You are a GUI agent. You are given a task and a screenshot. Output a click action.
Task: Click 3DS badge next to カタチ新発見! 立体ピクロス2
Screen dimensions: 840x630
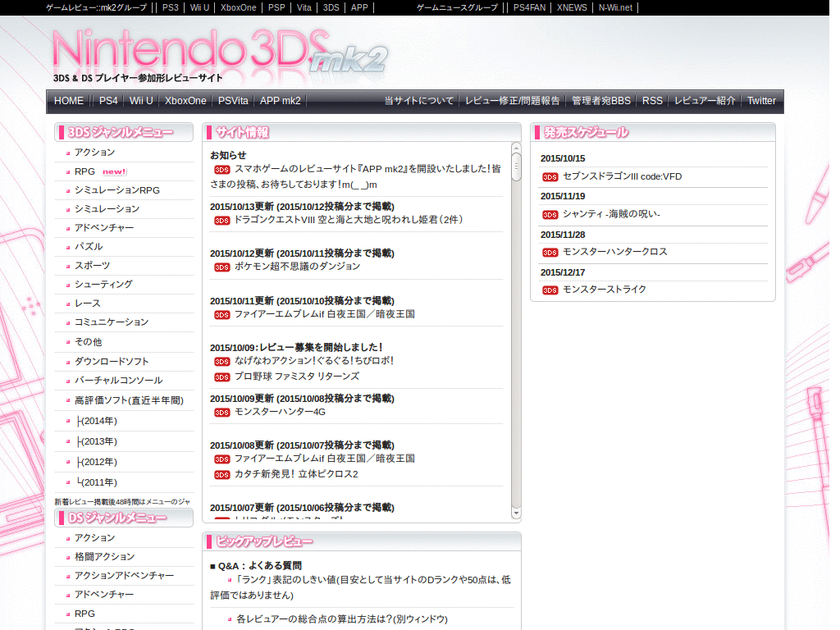click(x=221, y=475)
